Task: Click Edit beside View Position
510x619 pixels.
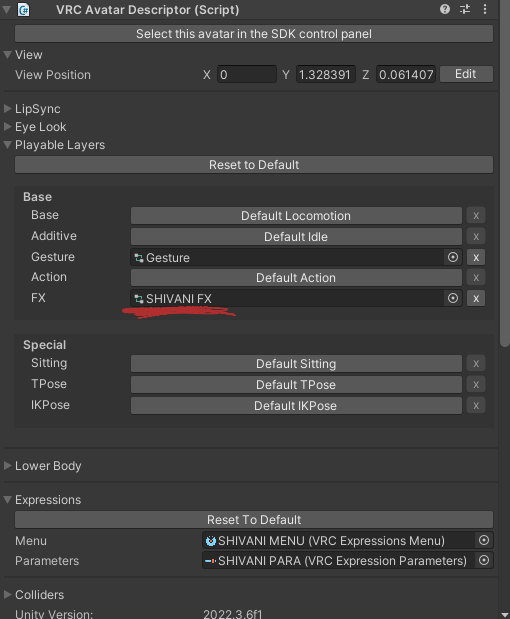Action: tap(466, 74)
